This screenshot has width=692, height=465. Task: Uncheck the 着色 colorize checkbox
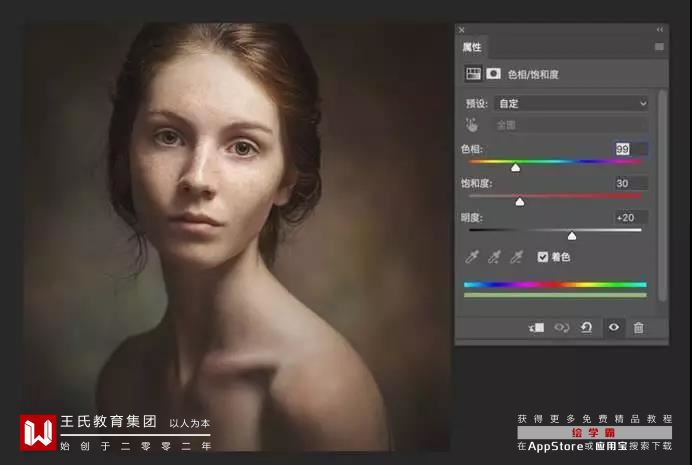coord(542,257)
